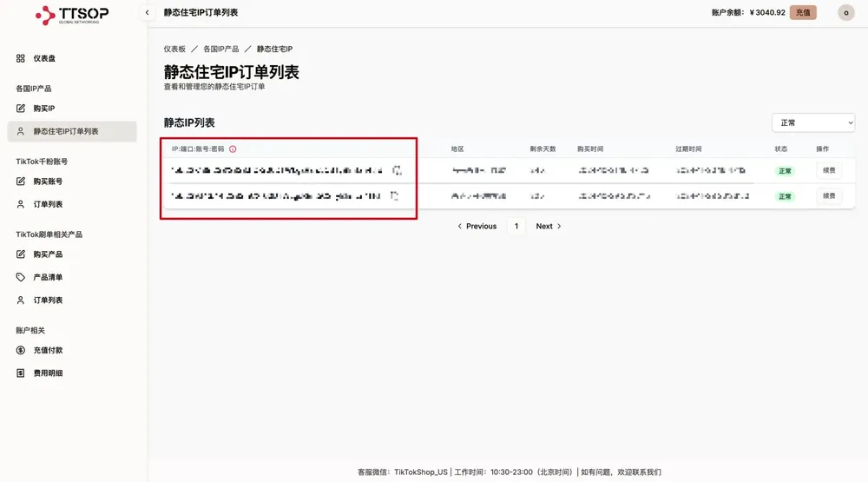Open the user avatar menu
Image resolution: width=868 pixels, height=482 pixels.
coord(845,13)
